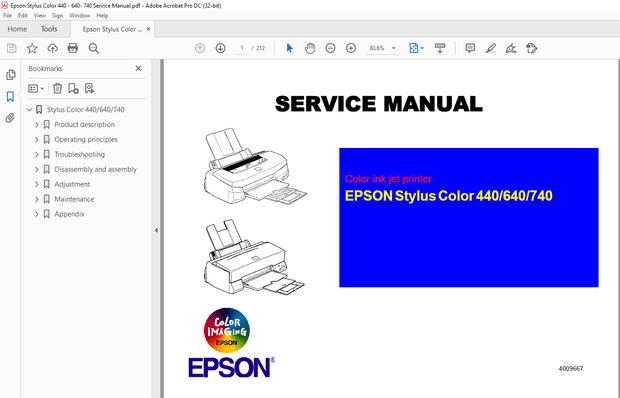Expand the Appendix bookmark
The height and width of the screenshot is (398, 620).
pos(37,214)
